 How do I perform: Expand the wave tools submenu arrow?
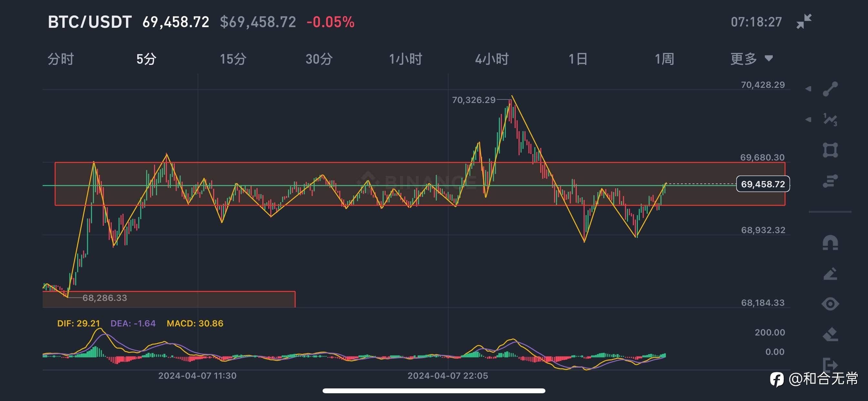(x=808, y=120)
